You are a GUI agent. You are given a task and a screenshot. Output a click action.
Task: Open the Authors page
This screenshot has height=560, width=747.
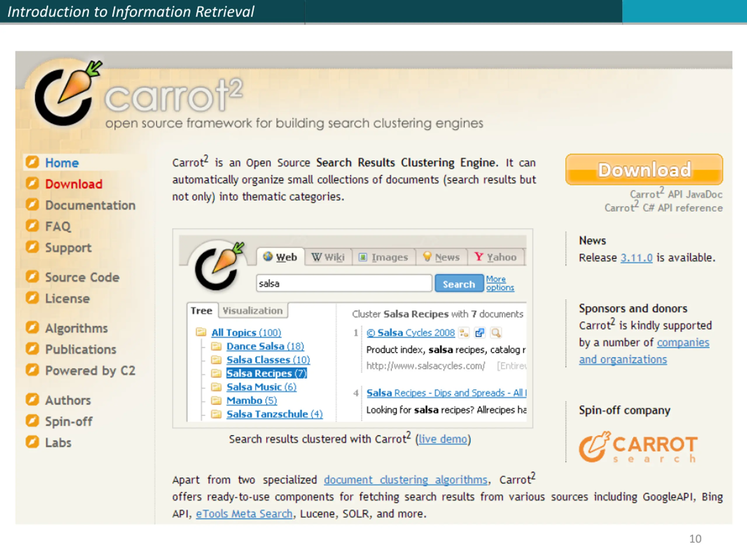click(68, 400)
